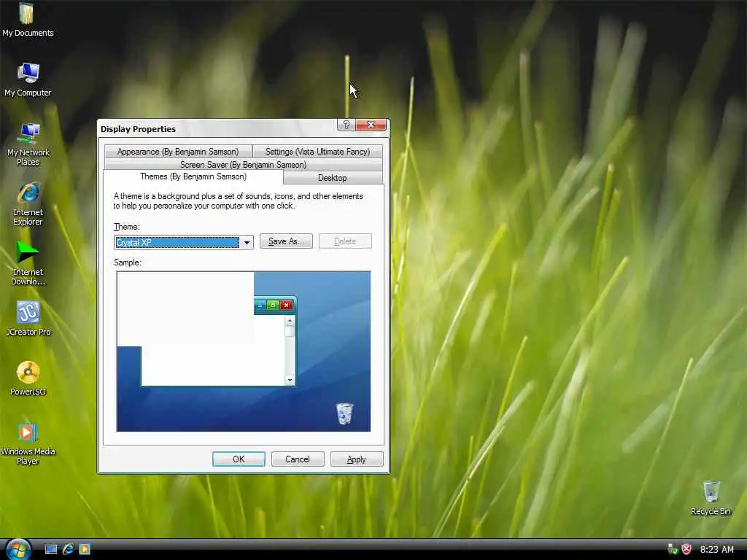Image resolution: width=747 pixels, height=560 pixels.
Task: Click the network tray icon
Action: tap(673, 549)
